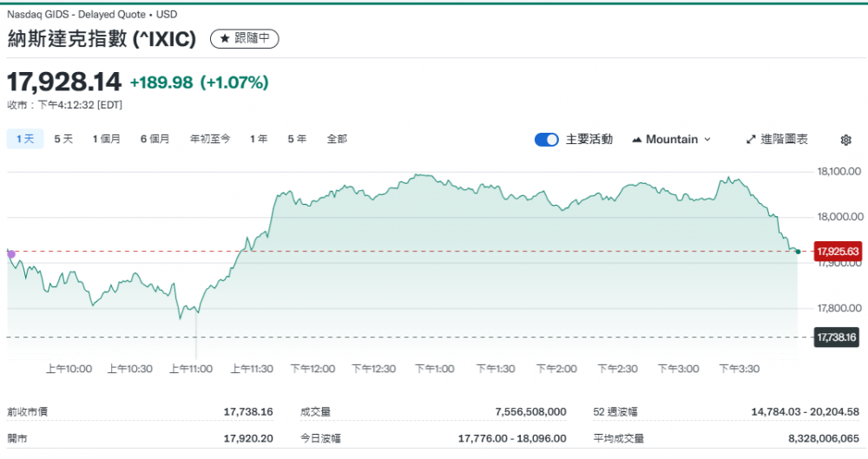Expand the Mountain chart style dropdown
868x459 pixels.
(672, 140)
